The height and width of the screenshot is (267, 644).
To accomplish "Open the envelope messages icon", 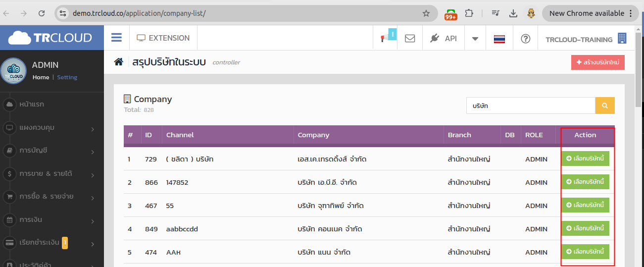I will (x=410, y=38).
